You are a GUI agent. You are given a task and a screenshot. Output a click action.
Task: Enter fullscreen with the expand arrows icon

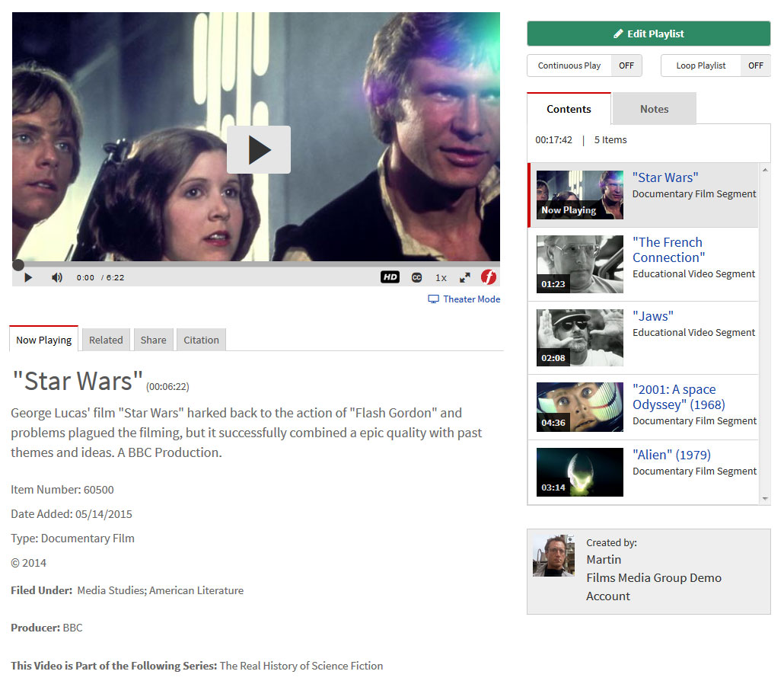click(x=465, y=277)
